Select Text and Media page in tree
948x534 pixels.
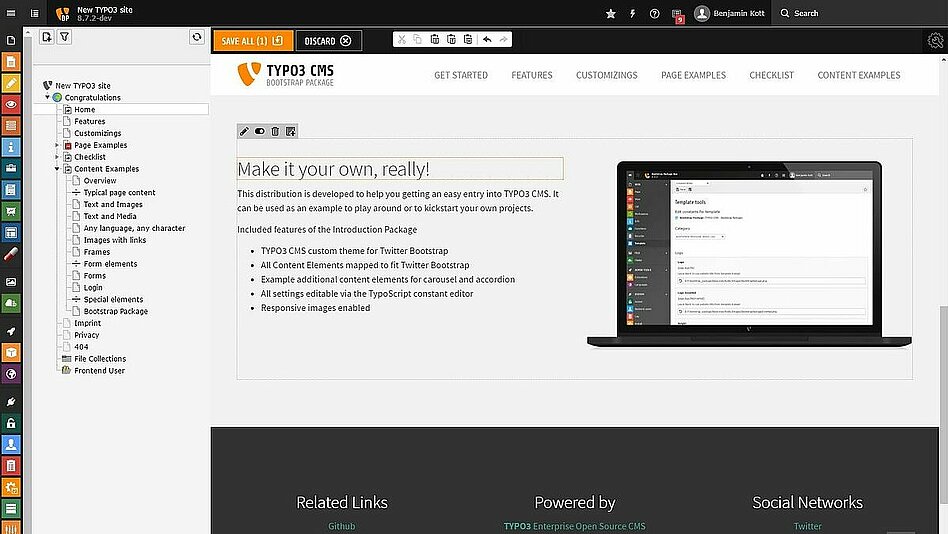(x=109, y=216)
